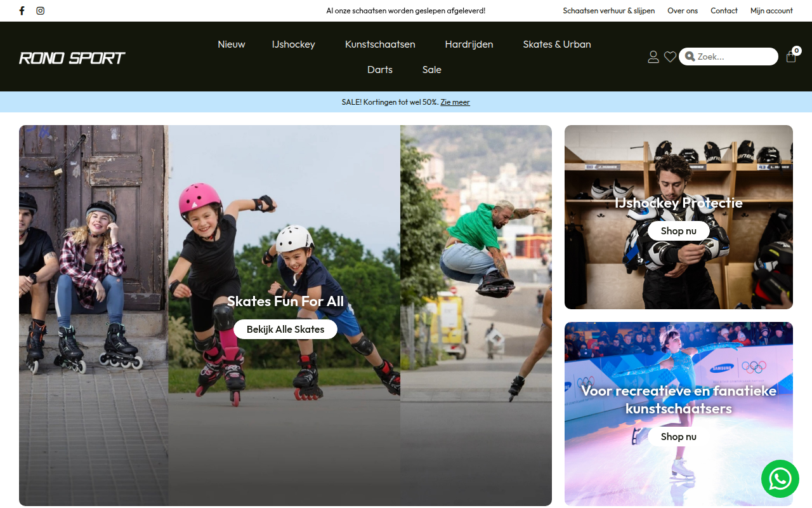
Task: Follow the Zie meer sale link
Action: coord(455,102)
